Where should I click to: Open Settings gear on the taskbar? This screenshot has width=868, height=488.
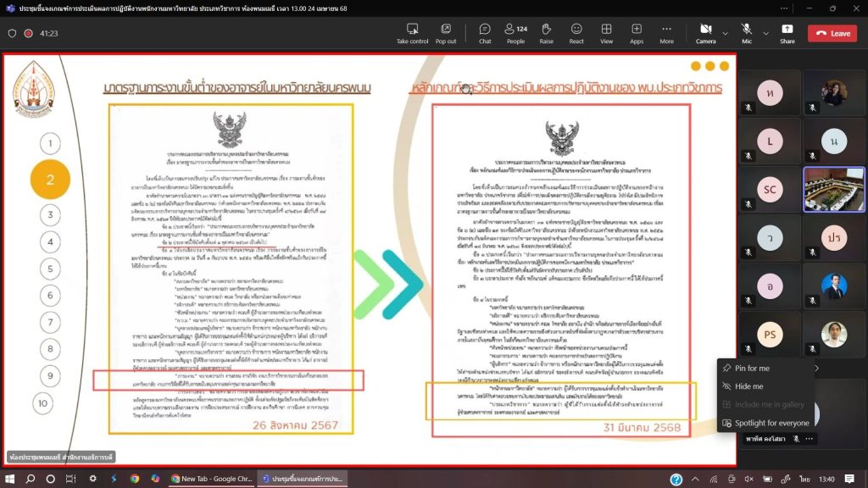coord(93,479)
